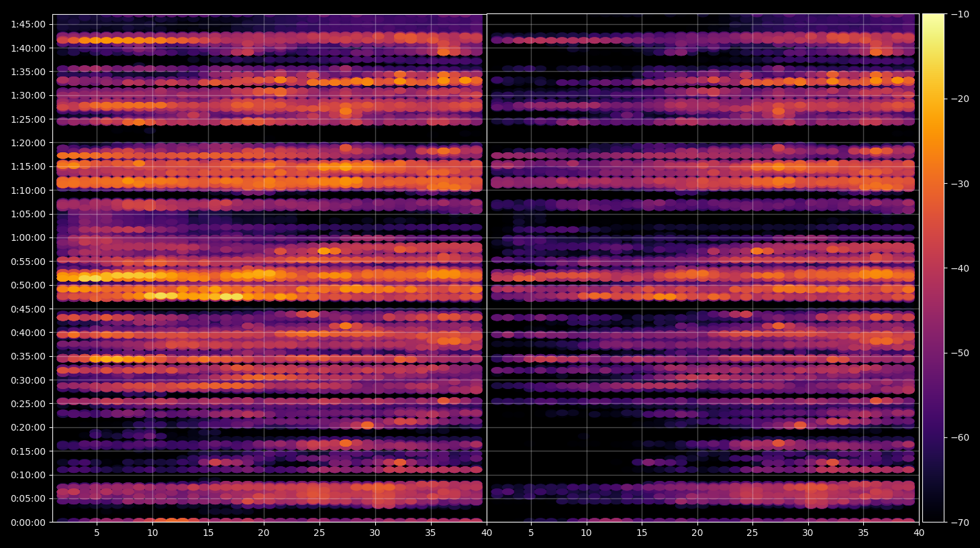The height and width of the screenshot is (548, 980).
Task: Click the 0:30:00 time axis label
Action: tap(28, 380)
